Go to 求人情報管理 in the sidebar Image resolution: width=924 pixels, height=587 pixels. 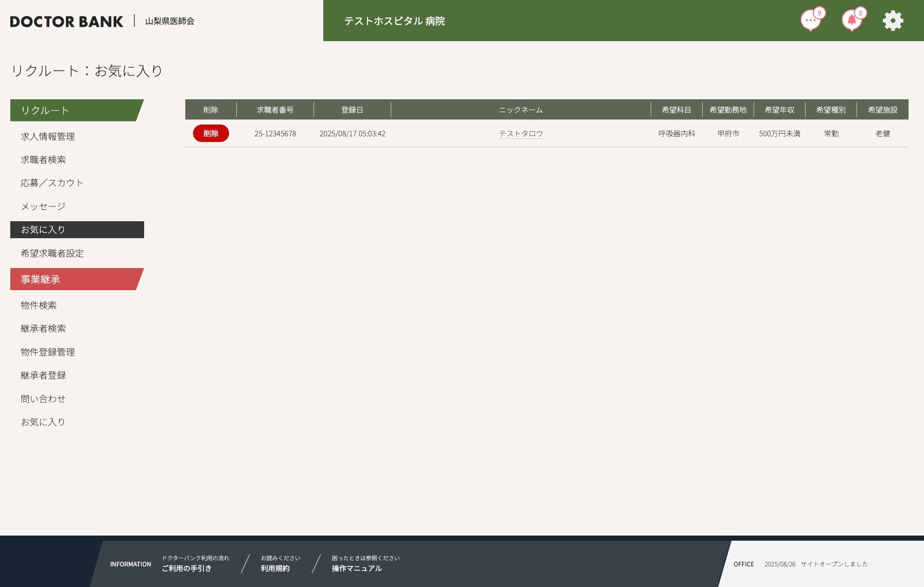(48, 136)
